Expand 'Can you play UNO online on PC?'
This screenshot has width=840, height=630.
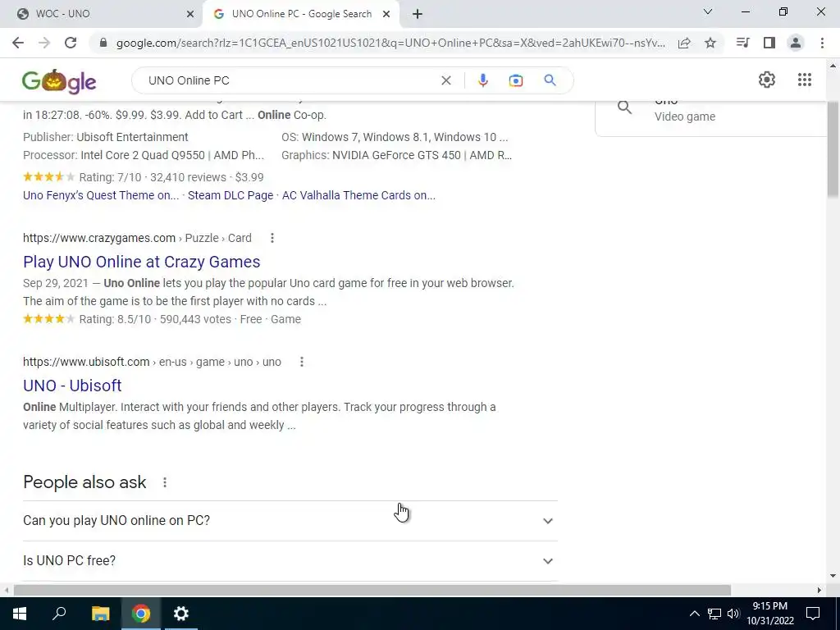290,521
